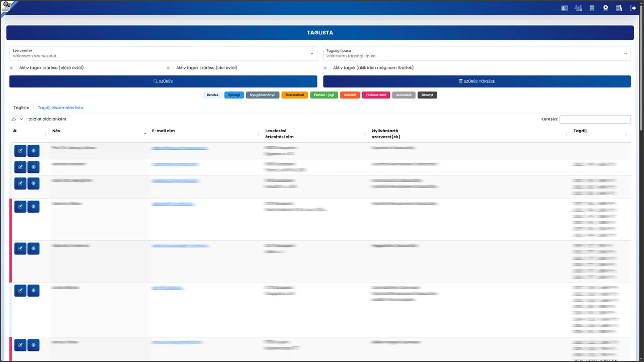Open the 25 találat oldalanként selector
The image size is (644, 362).
coord(18,119)
